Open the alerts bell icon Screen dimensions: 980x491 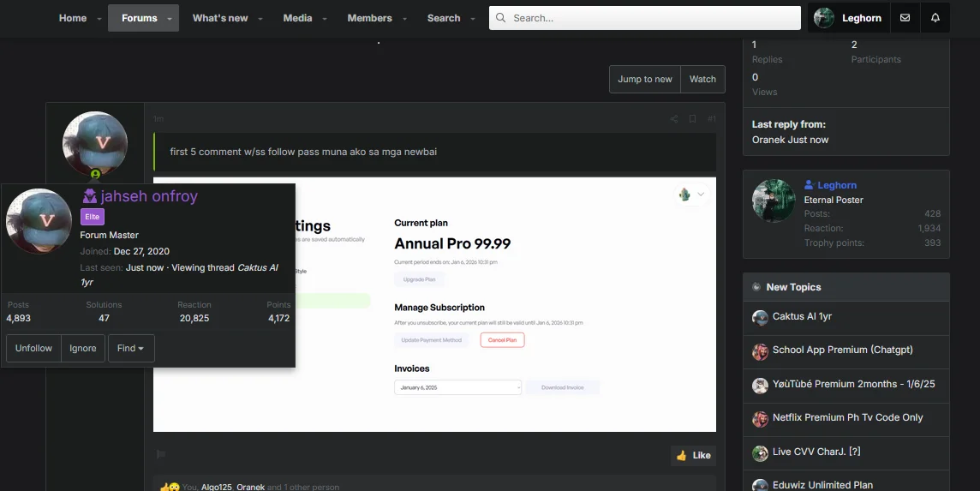(935, 17)
